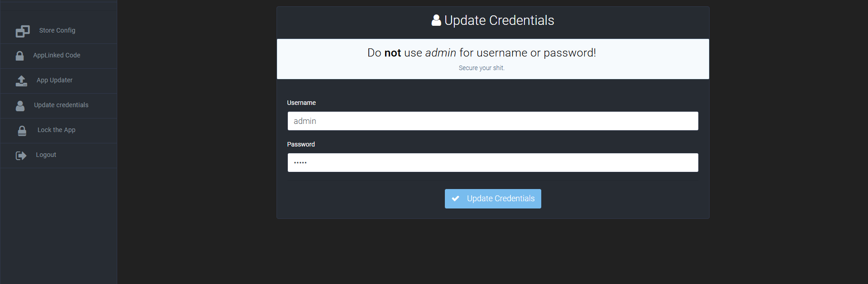Click the user icon in the Update Credentials heading
Image resolution: width=868 pixels, height=284 pixels.
click(436, 20)
